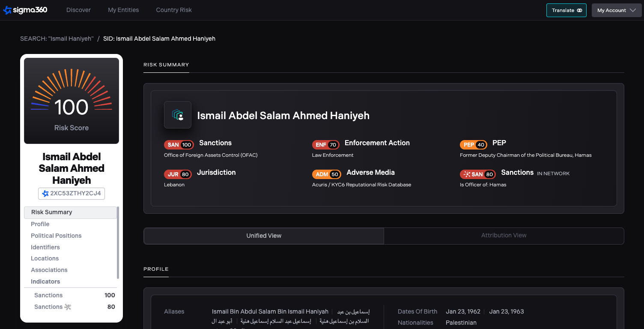Click the risk score gauge showing 100
This screenshot has width=644, height=329.
pos(72,101)
